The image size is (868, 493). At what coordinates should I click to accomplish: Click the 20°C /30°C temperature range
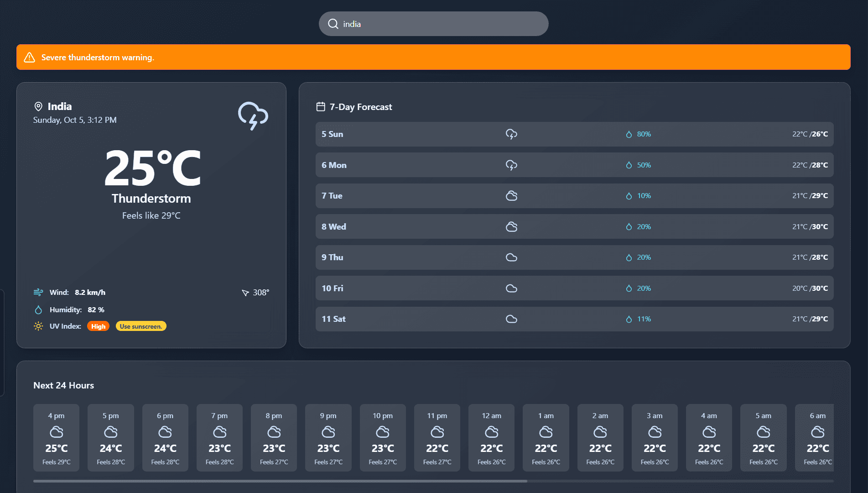tap(810, 288)
